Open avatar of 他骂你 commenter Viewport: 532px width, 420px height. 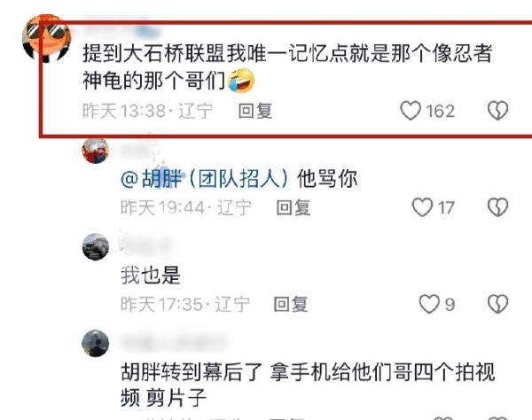pyautogui.click(x=96, y=151)
